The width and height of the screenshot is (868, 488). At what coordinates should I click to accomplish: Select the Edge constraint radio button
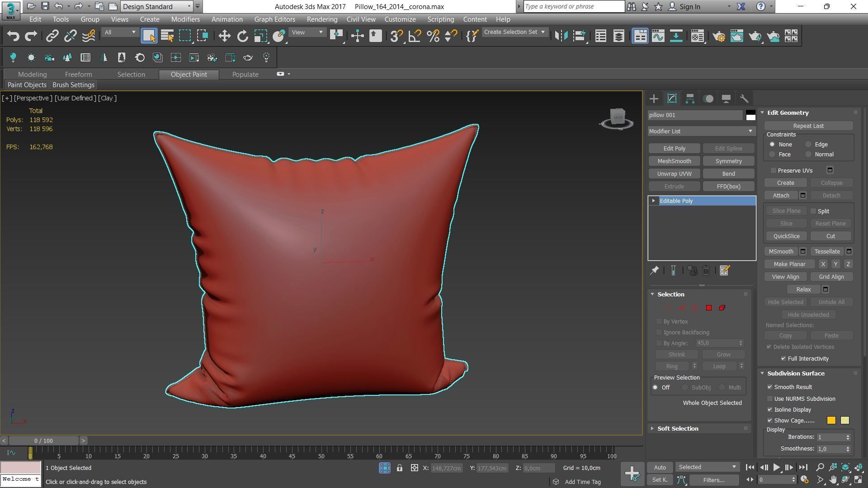(x=808, y=145)
